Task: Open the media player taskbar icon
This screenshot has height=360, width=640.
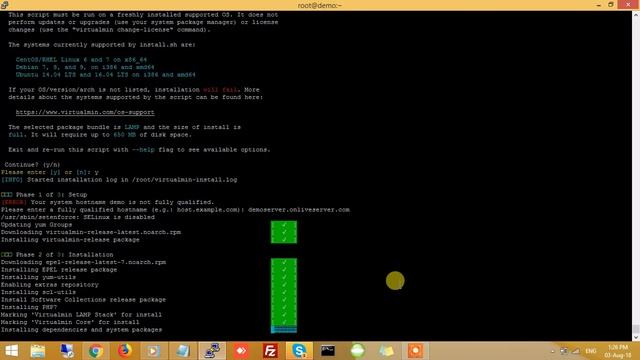Action: point(153,351)
